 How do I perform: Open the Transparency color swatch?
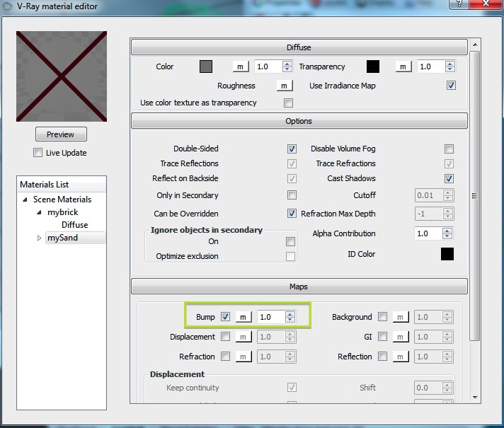(373, 66)
